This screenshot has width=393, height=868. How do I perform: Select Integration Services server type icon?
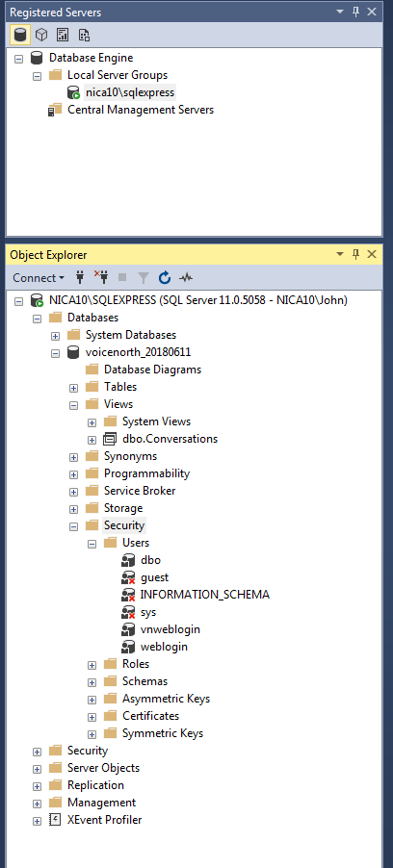coord(84,35)
